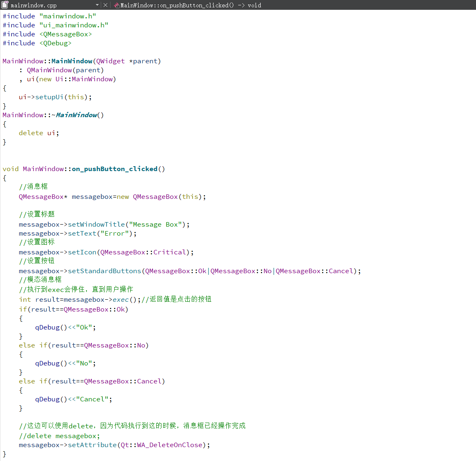This screenshot has height=461, width=476.
Task: Click the setStandardButtons method call
Action: (x=104, y=271)
